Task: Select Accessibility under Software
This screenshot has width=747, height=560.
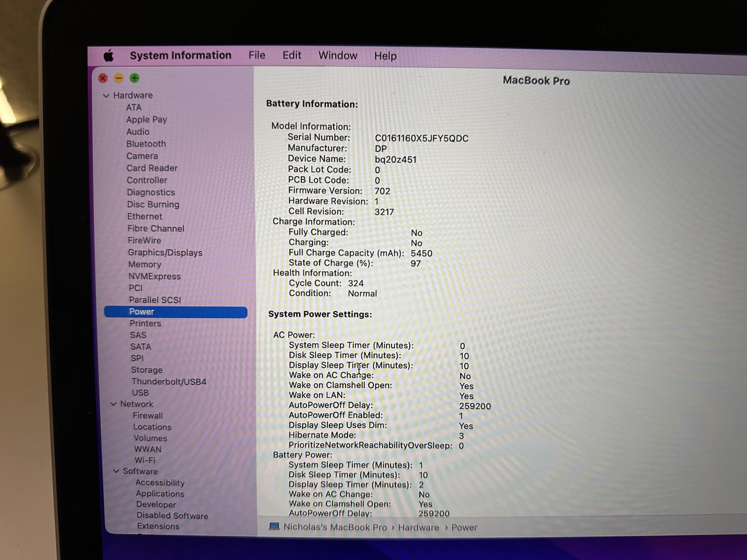Action: (x=160, y=483)
